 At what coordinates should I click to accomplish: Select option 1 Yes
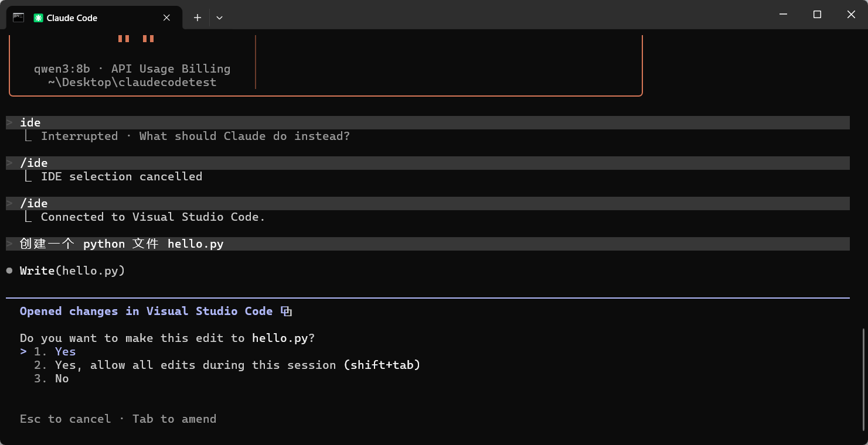click(x=55, y=351)
